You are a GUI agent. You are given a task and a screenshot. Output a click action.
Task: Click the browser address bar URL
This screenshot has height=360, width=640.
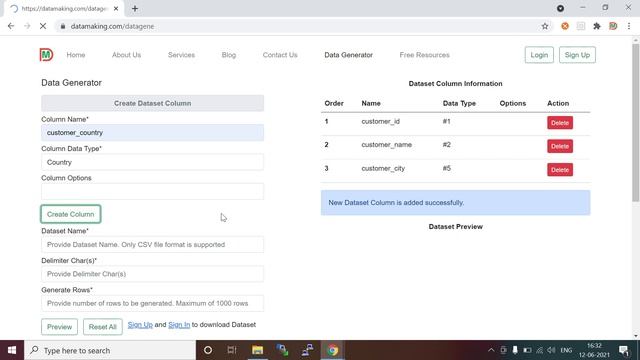pyautogui.click(x=112, y=26)
